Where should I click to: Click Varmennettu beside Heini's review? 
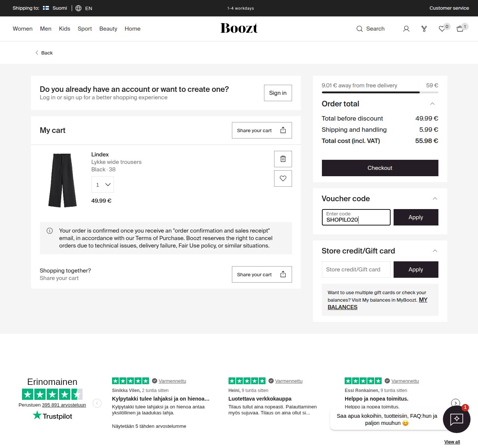point(289,381)
